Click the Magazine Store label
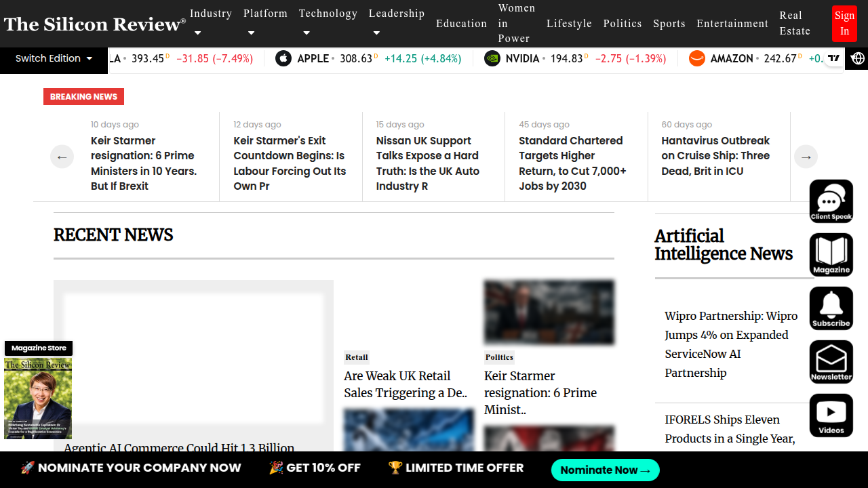868x488 pixels. point(39,348)
